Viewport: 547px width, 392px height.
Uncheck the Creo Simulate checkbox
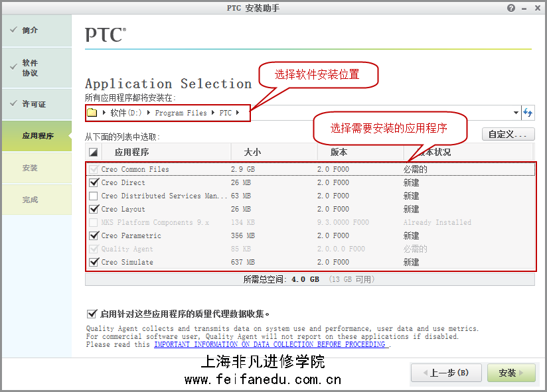click(x=94, y=262)
